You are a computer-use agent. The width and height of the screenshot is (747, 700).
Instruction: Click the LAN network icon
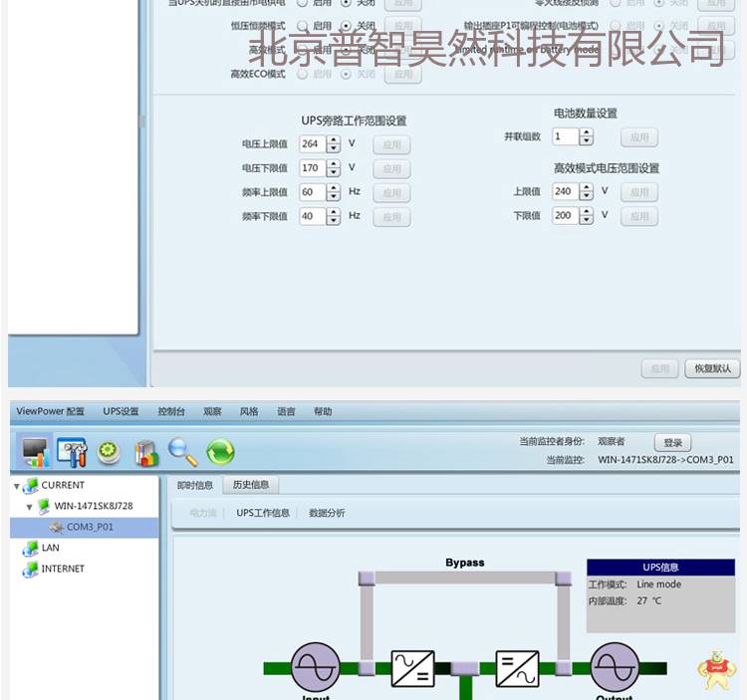(31, 549)
